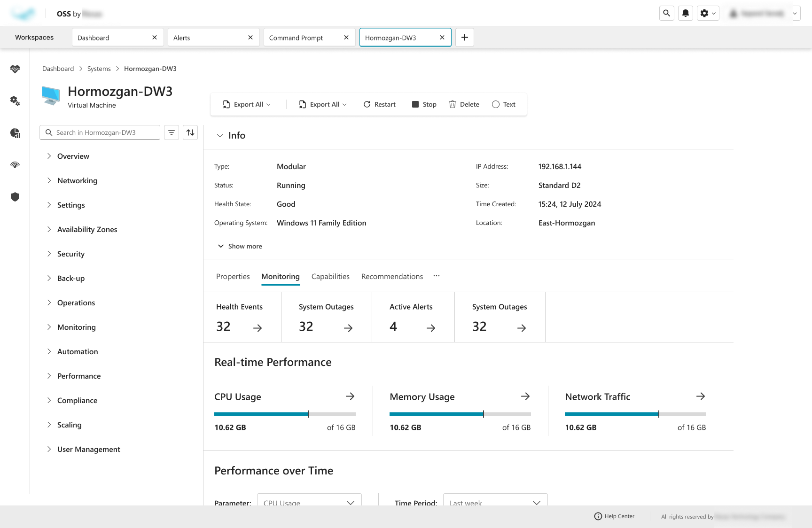Click the filter icon beside search field
This screenshot has height=528, width=812.
pos(172,132)
